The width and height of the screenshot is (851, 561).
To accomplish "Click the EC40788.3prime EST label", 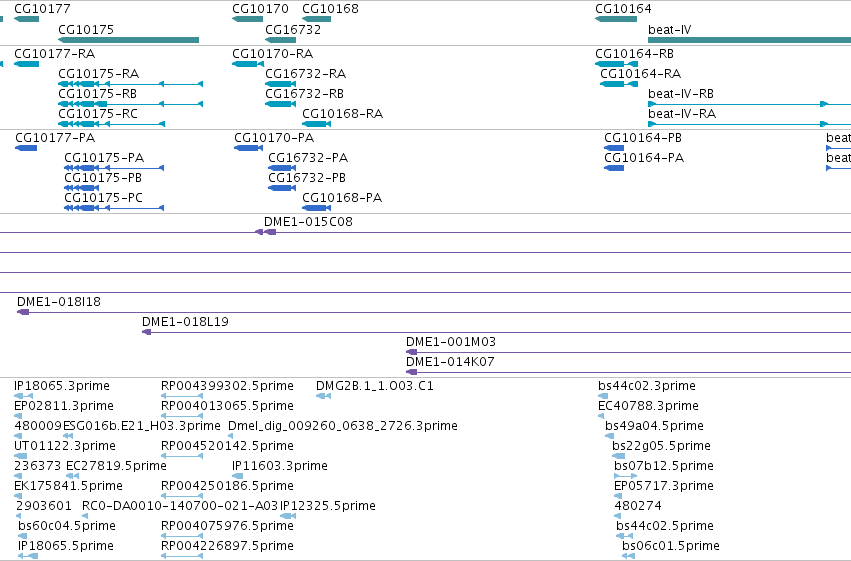I will (648, 406).
